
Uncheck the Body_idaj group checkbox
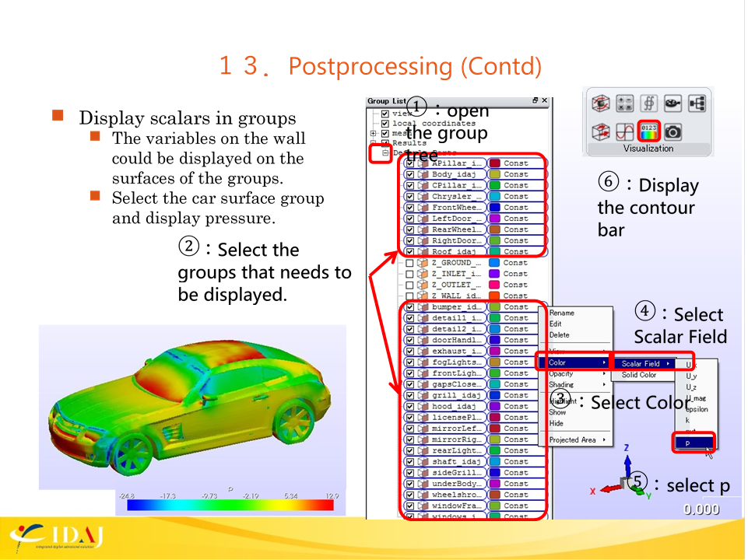point(409,175)
